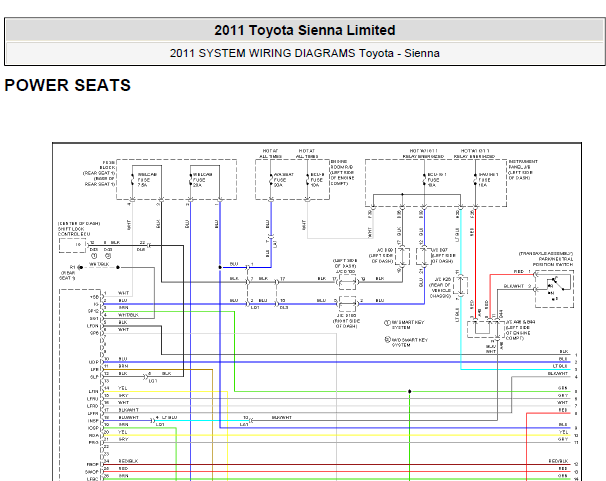Click the 'W/O SMART KEY SYSTEM' legend
The image size is (606, 481).
[409, 342]
